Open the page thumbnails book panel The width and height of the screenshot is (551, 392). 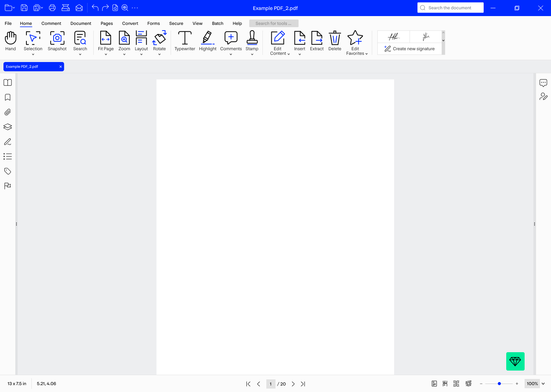(8, 83)
